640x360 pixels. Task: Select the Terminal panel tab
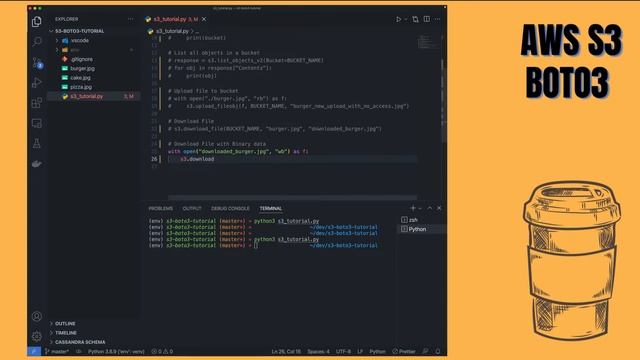271,208
